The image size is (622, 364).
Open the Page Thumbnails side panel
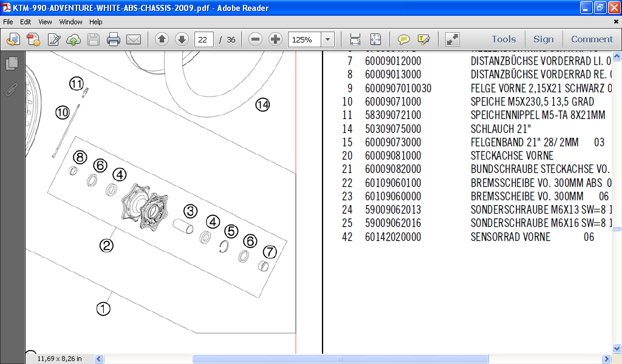pyautogui.click(x=12, y=63)
